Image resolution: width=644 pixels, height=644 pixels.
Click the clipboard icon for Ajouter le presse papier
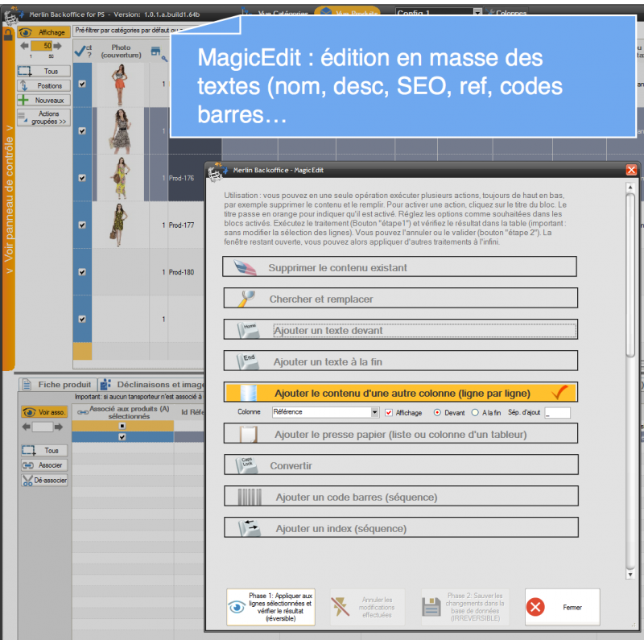click(248, 435)
